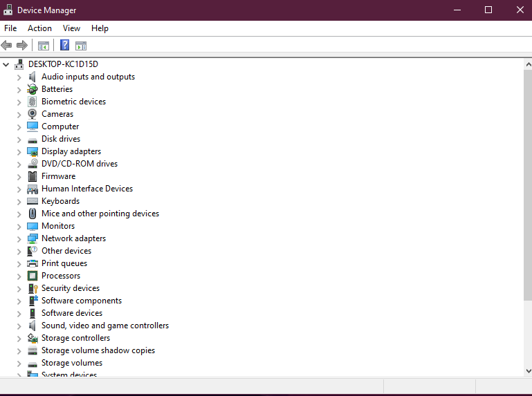Expand the Other devices chevron
Viewport: 532px width, 396px height.
pyautogui.click(x=19, y=252)
